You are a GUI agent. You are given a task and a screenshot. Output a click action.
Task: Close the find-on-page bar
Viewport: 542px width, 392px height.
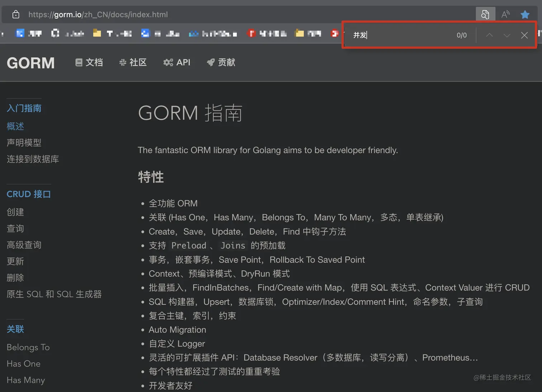click(x=524, y=35)
